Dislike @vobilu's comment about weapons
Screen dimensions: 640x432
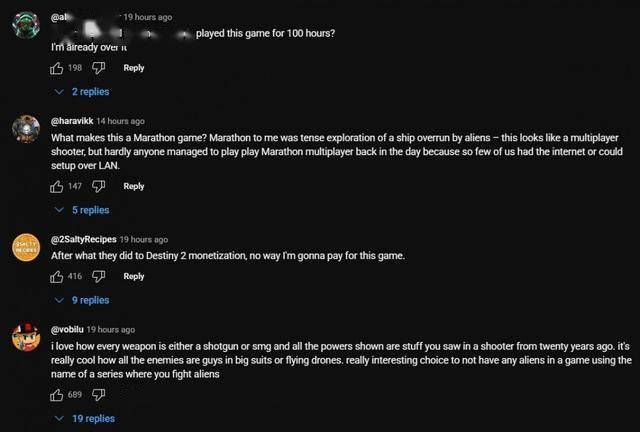click(x=98, y=395)
